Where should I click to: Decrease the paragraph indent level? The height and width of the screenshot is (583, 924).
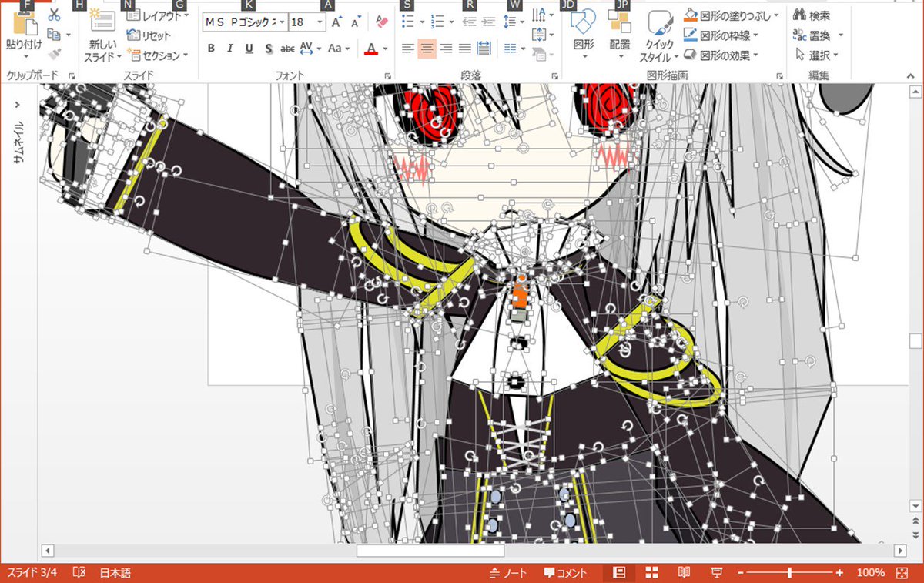pos(468,22)
